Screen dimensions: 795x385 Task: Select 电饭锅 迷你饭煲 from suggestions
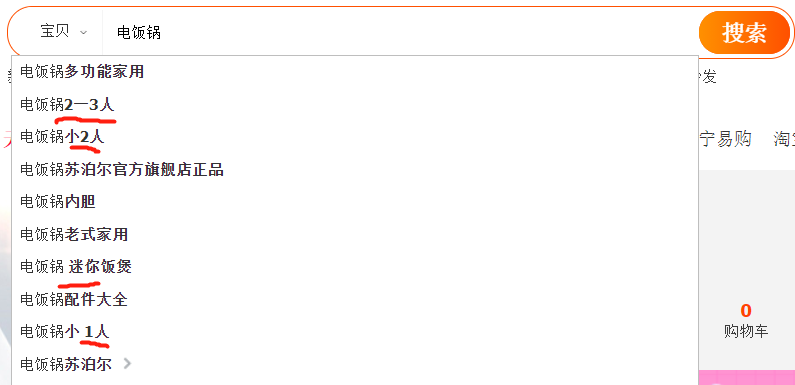[x=354, y=267]
